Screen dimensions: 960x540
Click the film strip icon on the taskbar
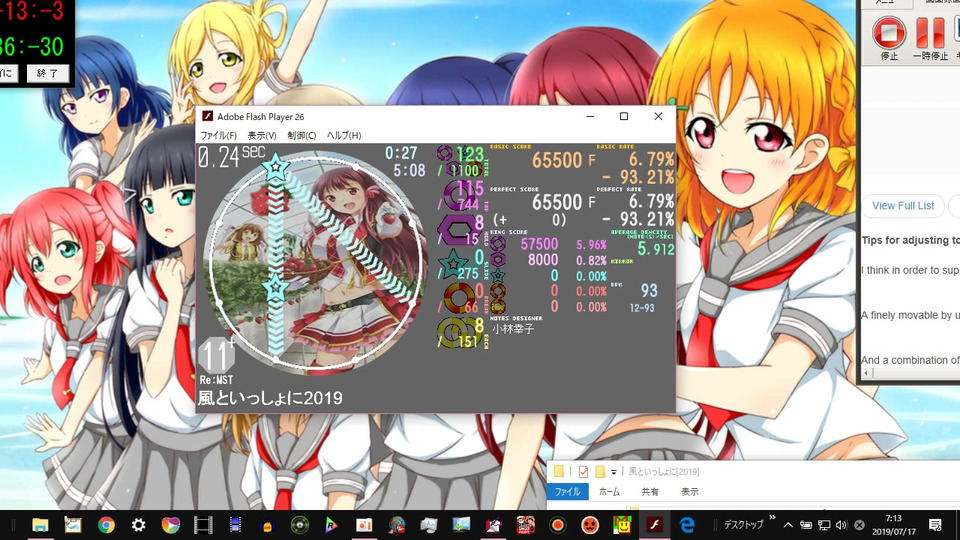(x=203, y=525)
